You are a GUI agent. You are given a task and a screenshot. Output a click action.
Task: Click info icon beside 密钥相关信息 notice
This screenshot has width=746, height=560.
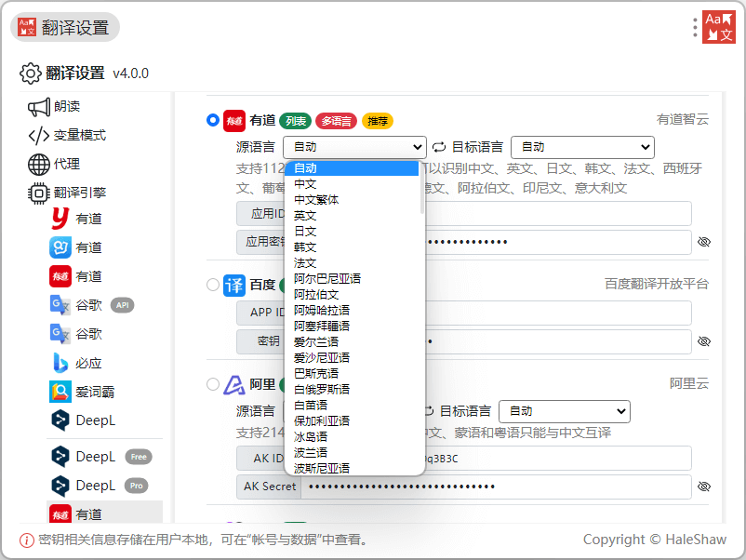[27, 540]
